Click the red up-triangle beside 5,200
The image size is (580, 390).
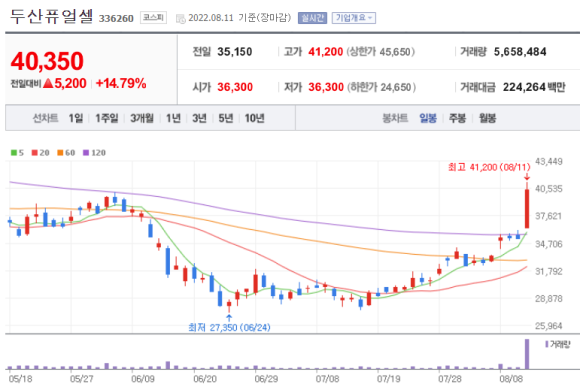[48, 84]
